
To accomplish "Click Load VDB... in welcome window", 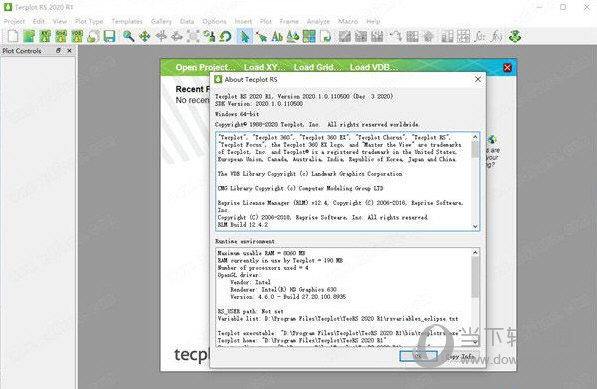I will tap(374, 67).
